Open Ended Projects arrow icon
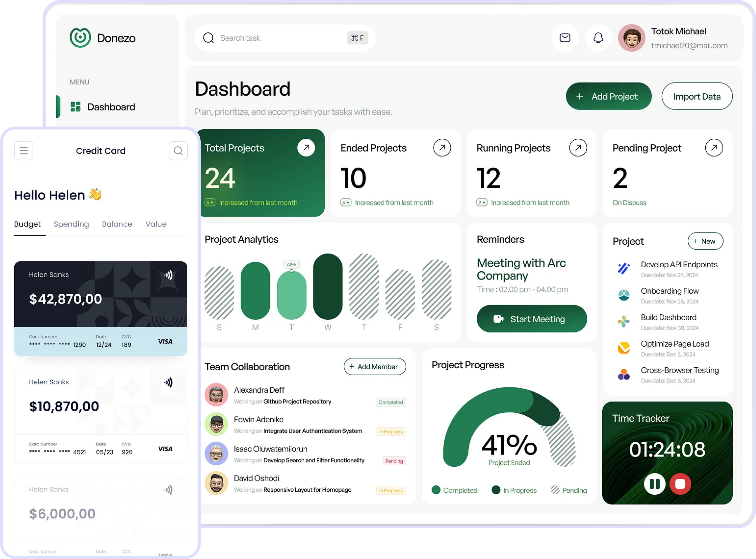 [442, 148]
